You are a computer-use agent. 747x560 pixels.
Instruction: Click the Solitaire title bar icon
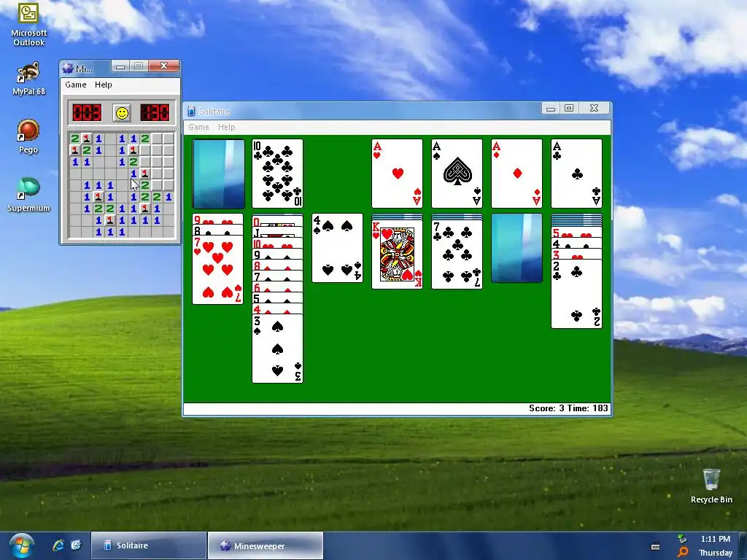tap(191, 112)
